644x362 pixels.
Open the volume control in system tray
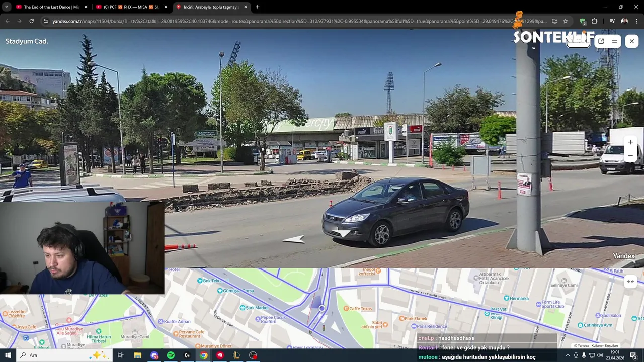(x=600, y=355)
